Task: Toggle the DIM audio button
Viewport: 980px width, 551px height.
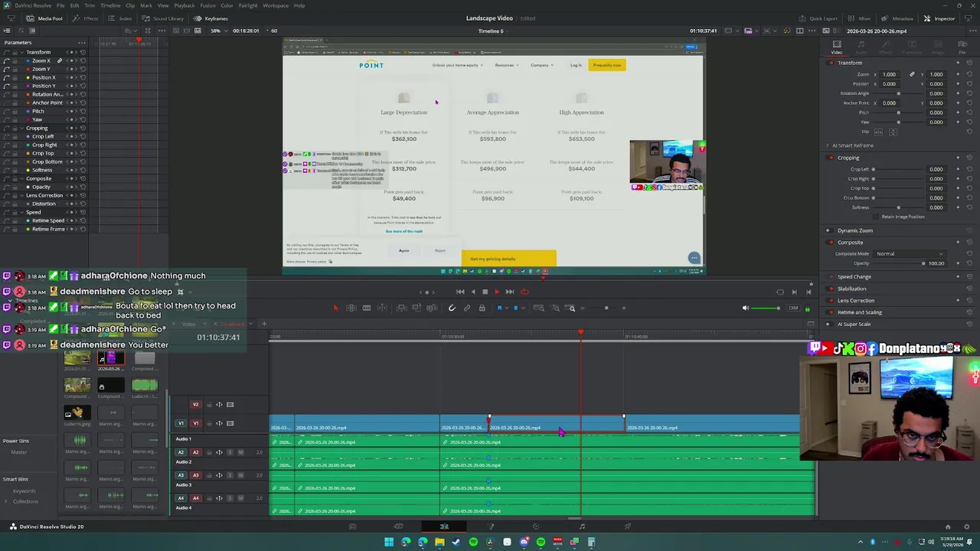Action: point(794,308)
